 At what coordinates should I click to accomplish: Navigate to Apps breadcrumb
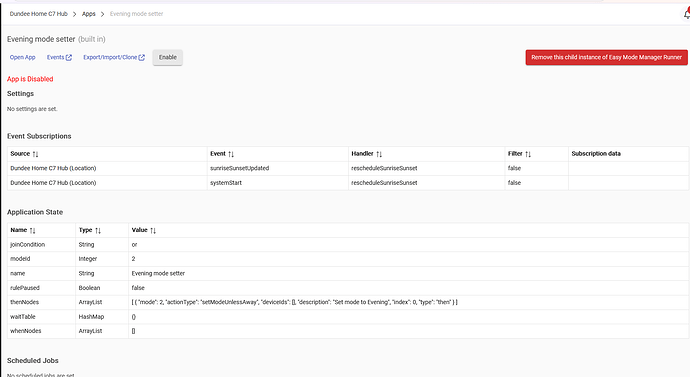88,14
